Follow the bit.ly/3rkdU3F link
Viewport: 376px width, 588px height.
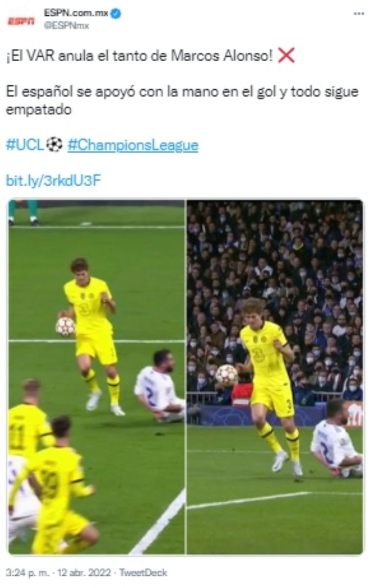point(53,180)
